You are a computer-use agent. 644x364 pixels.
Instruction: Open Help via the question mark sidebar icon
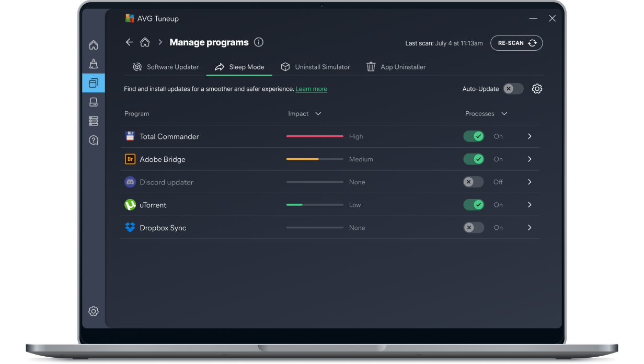pos(94,140)
